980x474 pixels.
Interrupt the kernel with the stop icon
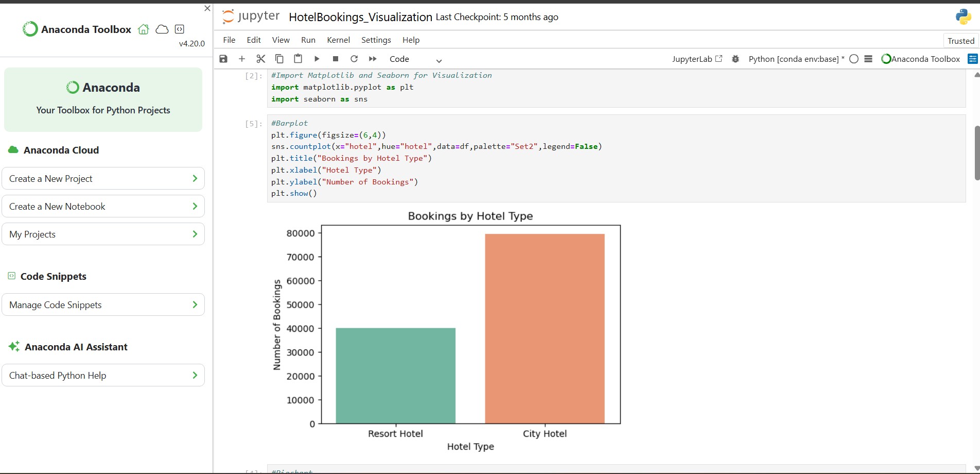point(336,59)
